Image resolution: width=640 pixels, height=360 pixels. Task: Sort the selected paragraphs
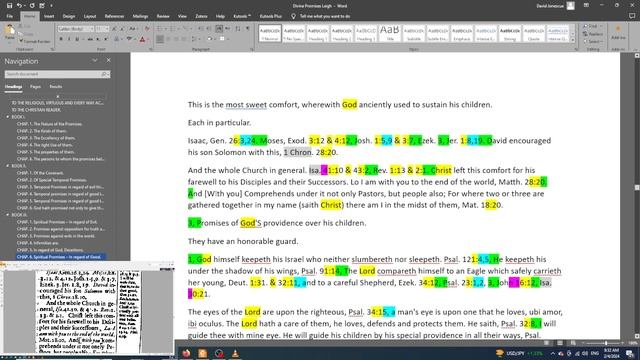click(x=238, y=29)
